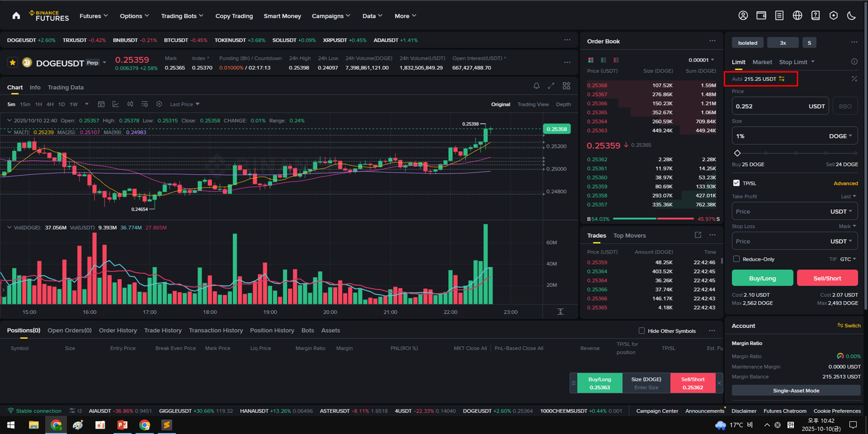Screen dimensions: 868x434
Task: Switch theme with the moon icon
Action: click(851, 15)
